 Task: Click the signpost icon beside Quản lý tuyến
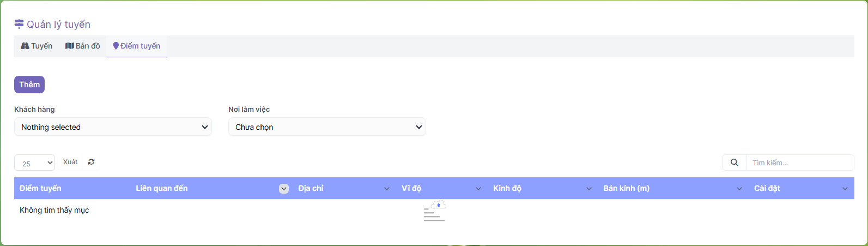pyautogui.click(x=19, y=25)
